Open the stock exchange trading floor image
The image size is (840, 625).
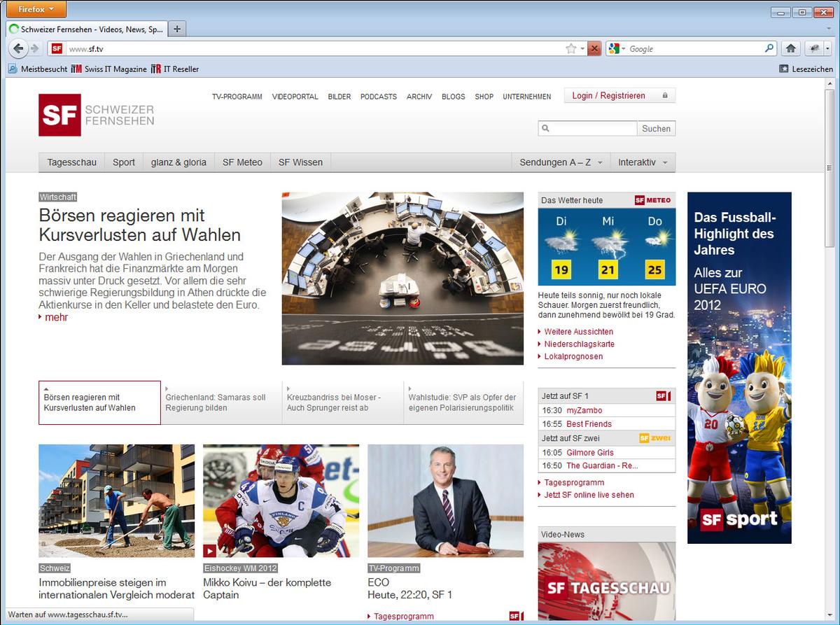click(402, 279)
